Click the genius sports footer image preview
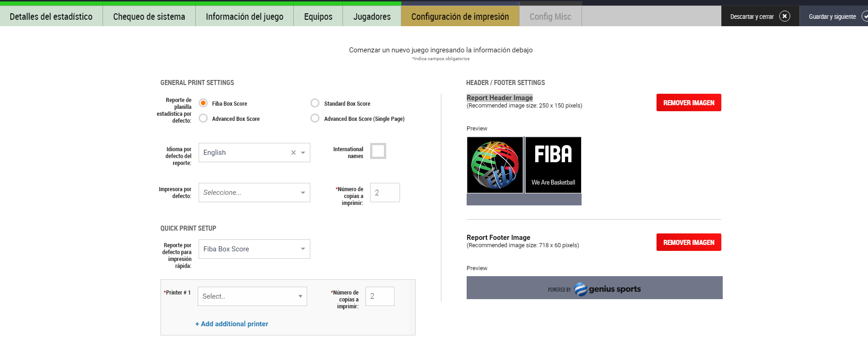The image size is (868, 346). (594, 288)
